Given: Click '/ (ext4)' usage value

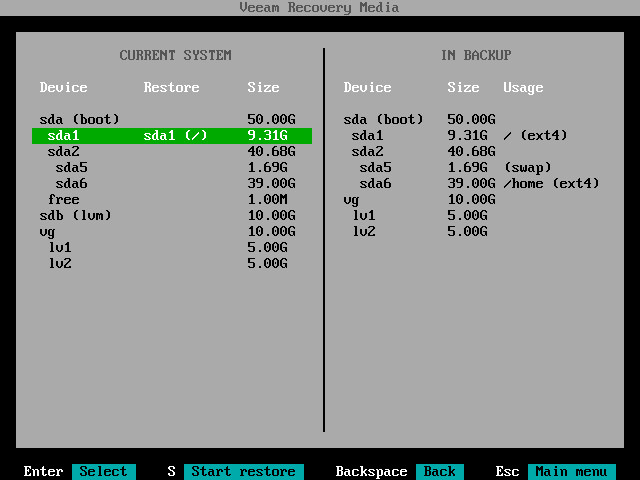Looking at the screenshot, I should point(535,136).
